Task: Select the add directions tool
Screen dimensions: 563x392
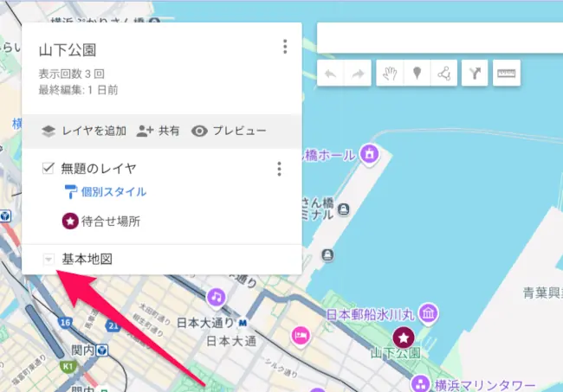Action: pyautogui.click(x=475, y=74)
